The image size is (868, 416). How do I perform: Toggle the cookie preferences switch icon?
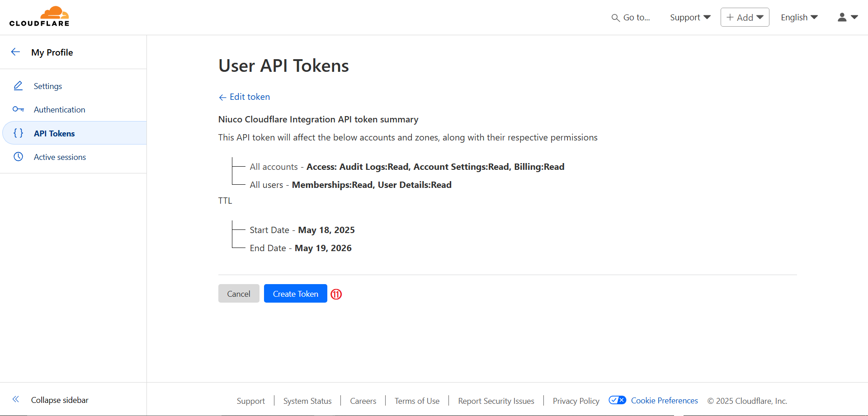[617, 400]
